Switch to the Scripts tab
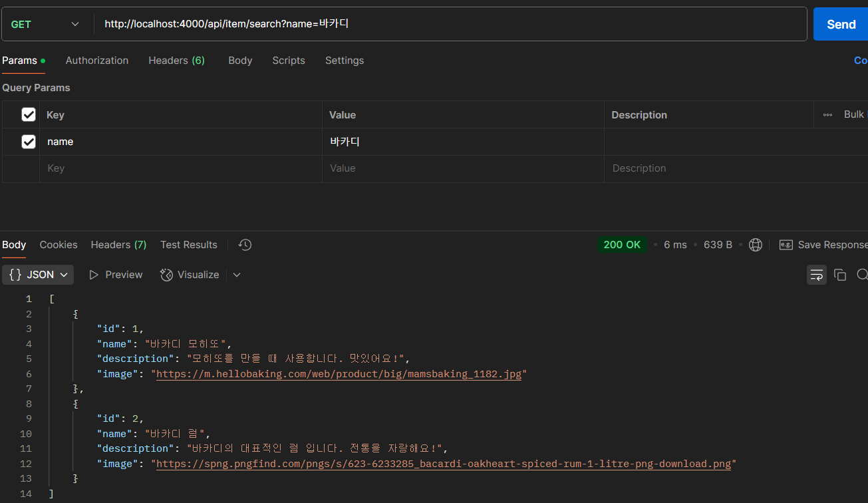868x503 pixels. point(288,60)
